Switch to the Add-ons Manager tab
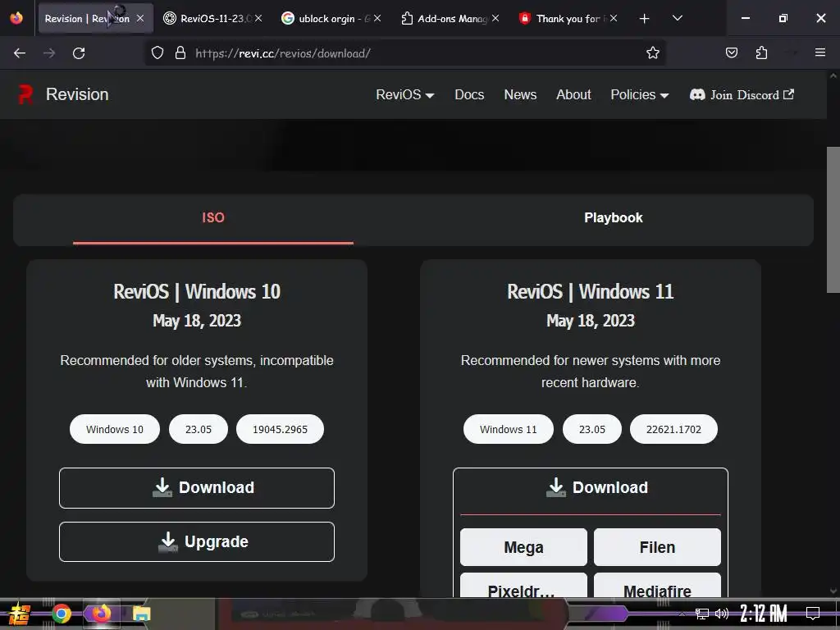Screen dimensions: 840x630 click(450, 18)
